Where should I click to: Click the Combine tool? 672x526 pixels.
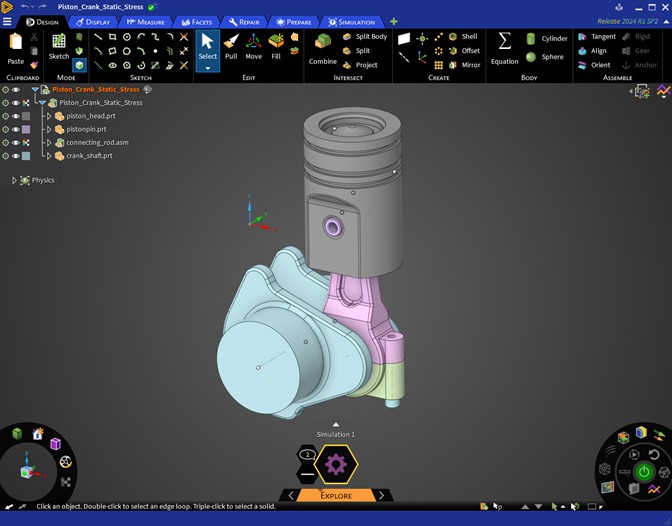tap(323, 49)
